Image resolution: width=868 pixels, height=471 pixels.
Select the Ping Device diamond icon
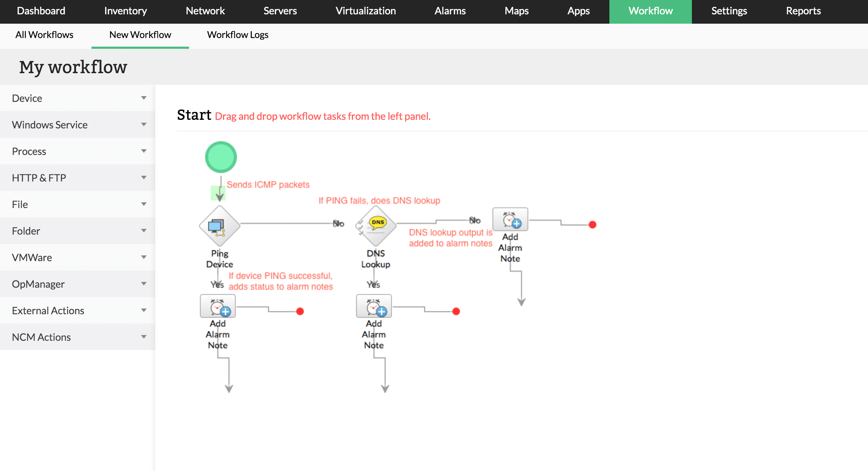point(219,226)
